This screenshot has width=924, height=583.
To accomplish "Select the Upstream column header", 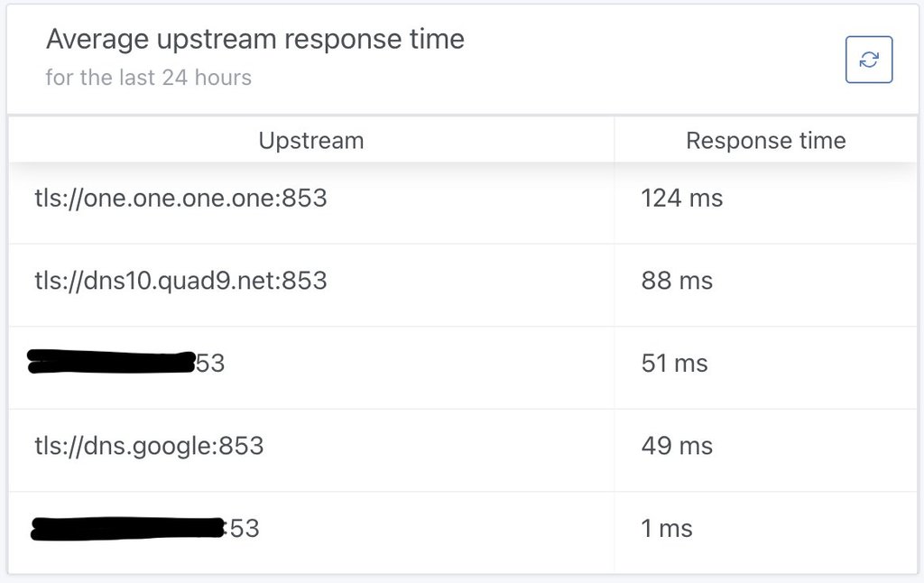I will pyautogui.click(x=311, y=140).
